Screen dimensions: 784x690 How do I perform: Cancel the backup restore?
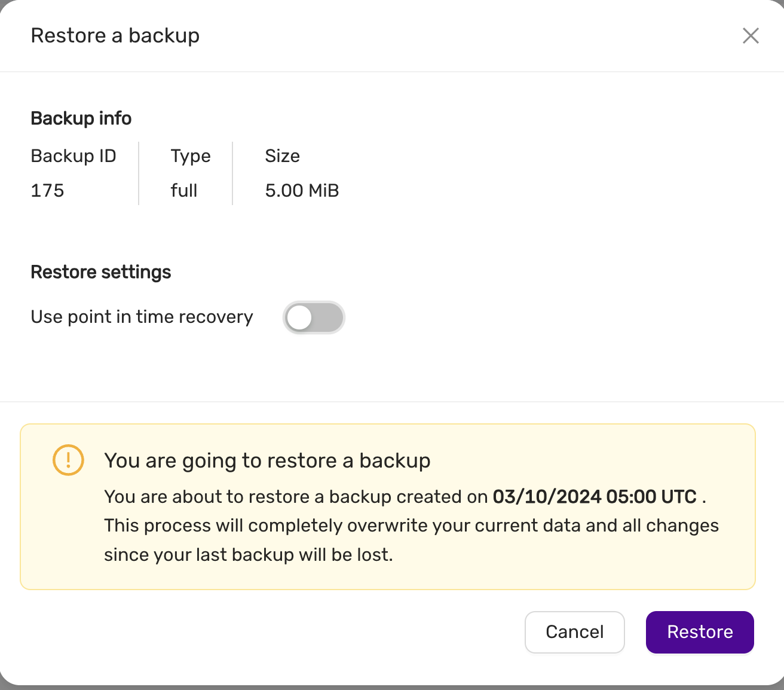(574, 632)
